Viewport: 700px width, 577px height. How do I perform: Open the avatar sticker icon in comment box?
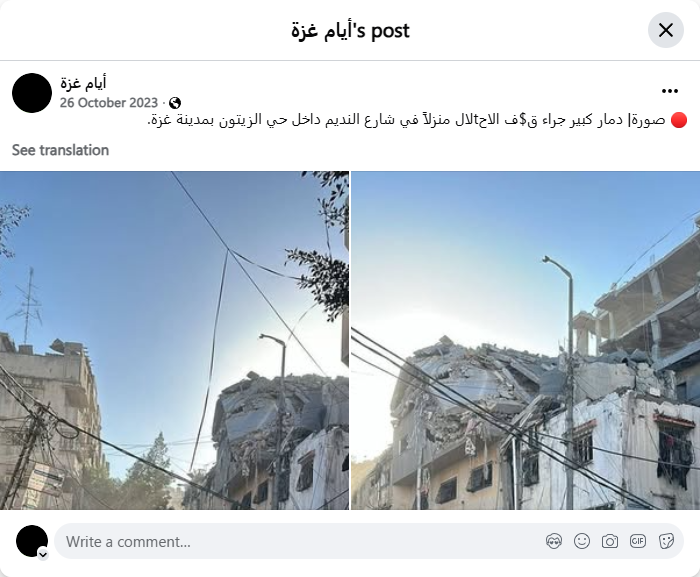(x=554, y=541)
